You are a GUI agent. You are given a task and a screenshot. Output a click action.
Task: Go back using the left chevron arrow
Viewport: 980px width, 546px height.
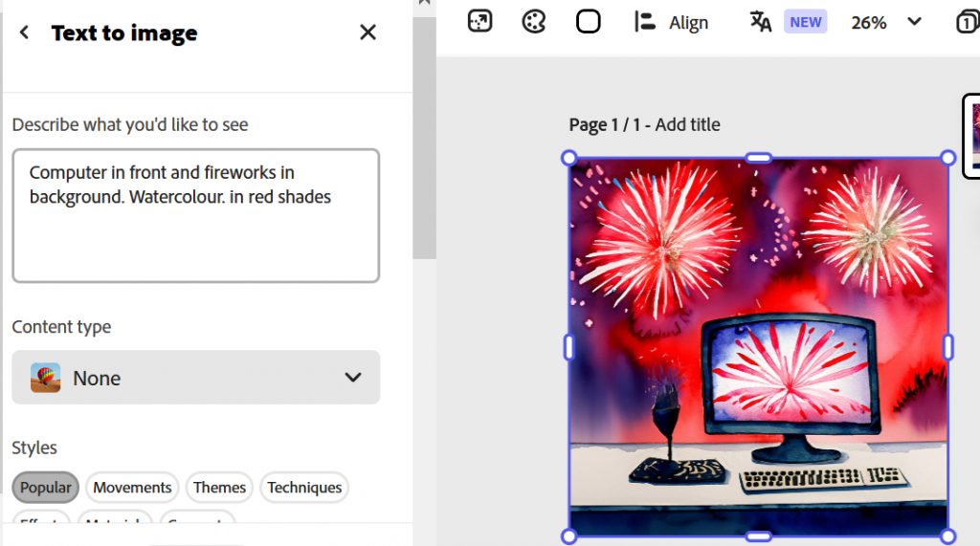pyautogui.click(x=24, y=33)
